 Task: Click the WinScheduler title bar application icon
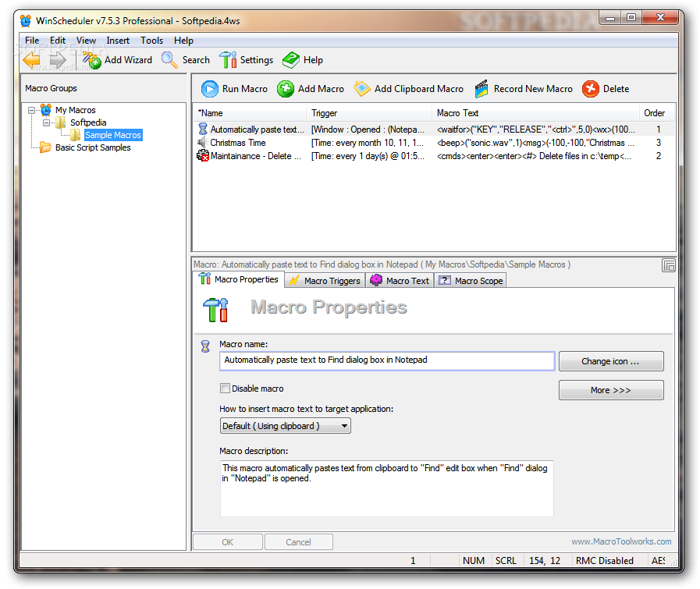coord(26,20)
